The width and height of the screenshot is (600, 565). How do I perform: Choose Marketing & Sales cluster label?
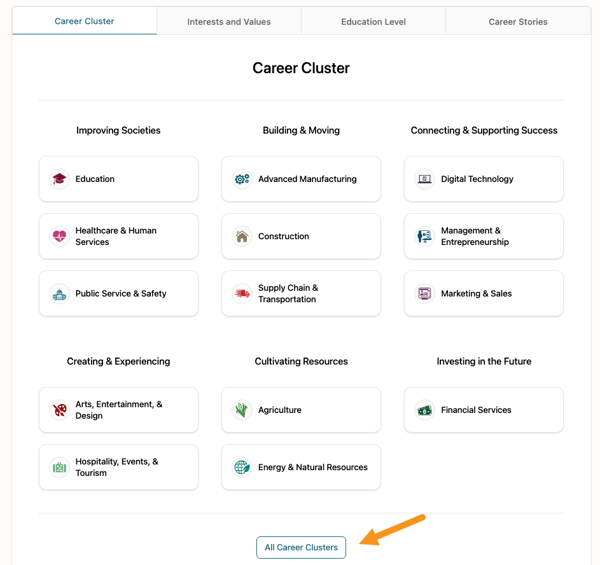pos(476,293)
